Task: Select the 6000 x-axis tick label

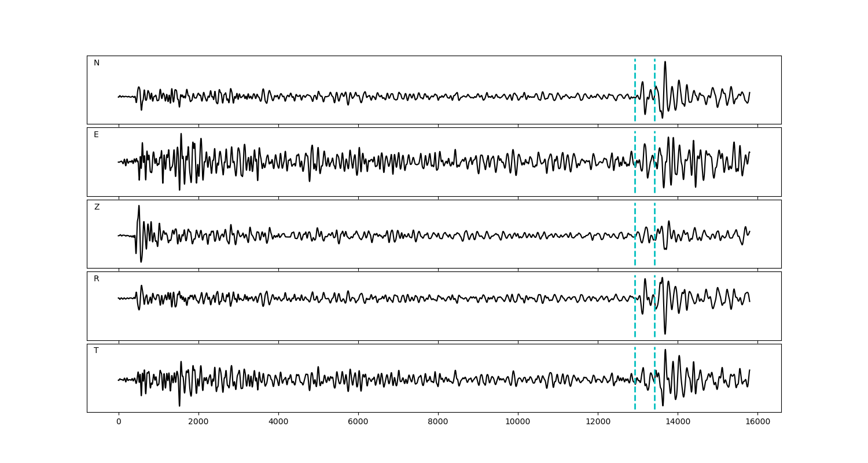Action: [x=358, y=422]
